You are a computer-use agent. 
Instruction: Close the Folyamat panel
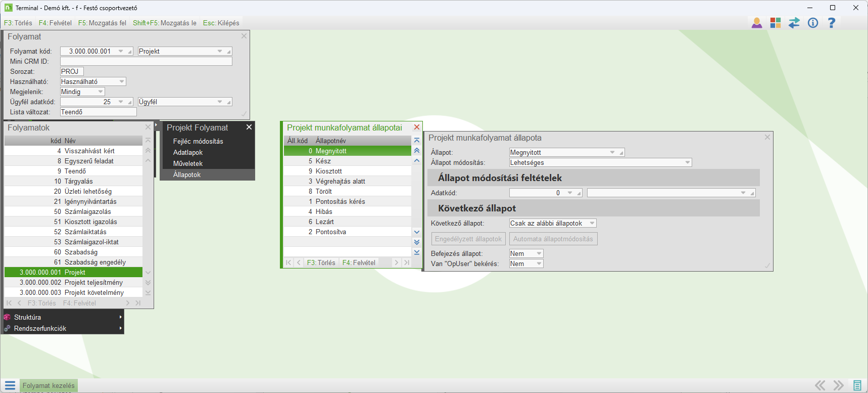[x=244, y=36]
